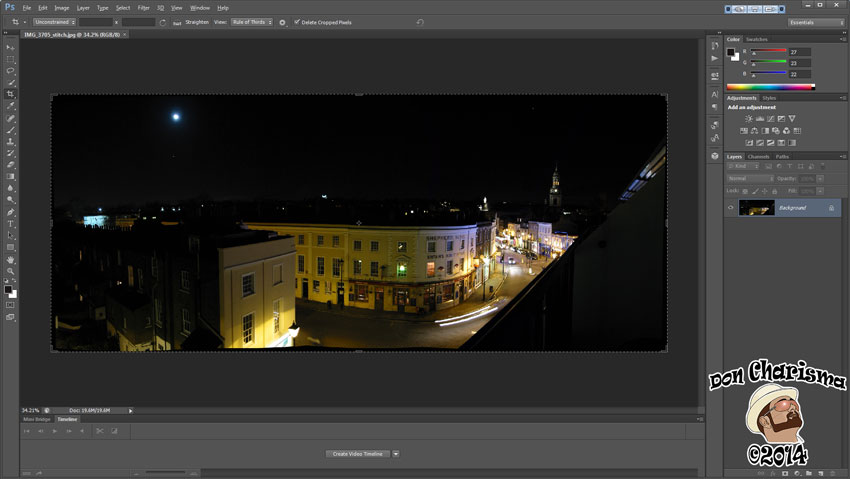Switch to the Swatches tab
The height and width of the screenshot is (479, 850).
point(757,39)
